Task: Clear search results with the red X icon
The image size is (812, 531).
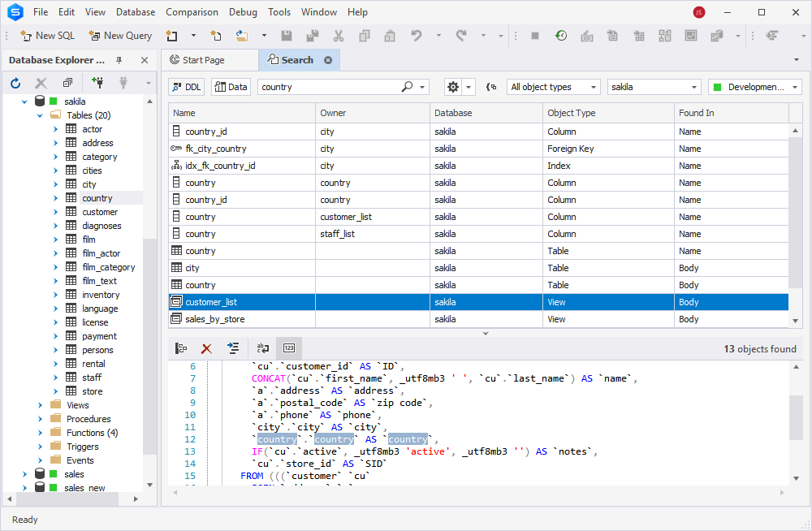Action: 207,348
